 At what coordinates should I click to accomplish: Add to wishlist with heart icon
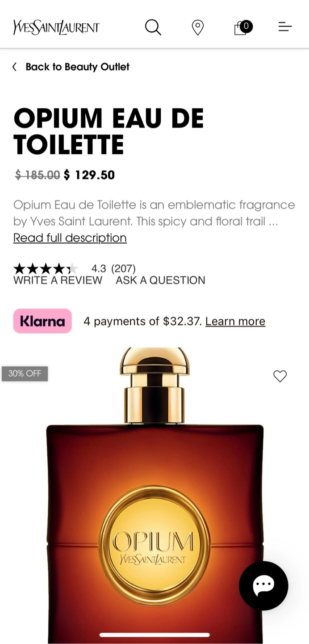[280, 376]
